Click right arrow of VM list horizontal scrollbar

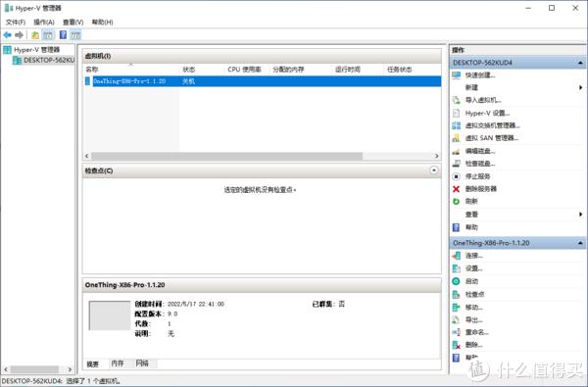(436, 156)
